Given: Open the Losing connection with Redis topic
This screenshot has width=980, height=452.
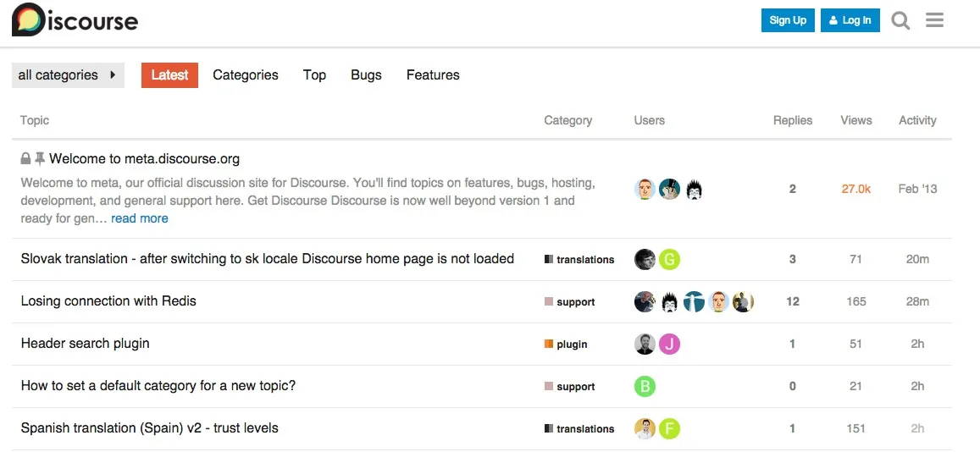Looking at the screenshot, I should (108, 301).
